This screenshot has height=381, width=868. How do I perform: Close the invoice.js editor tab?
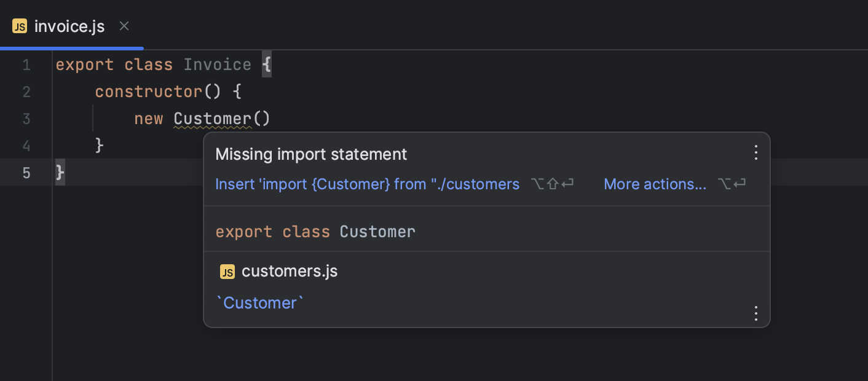(124, 26)
